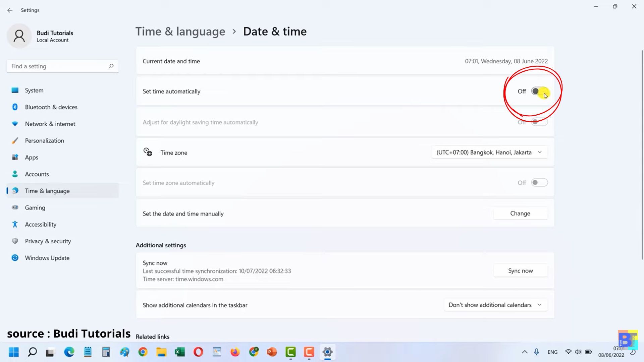Launch Firefox from the taskbar

[235, 352]
